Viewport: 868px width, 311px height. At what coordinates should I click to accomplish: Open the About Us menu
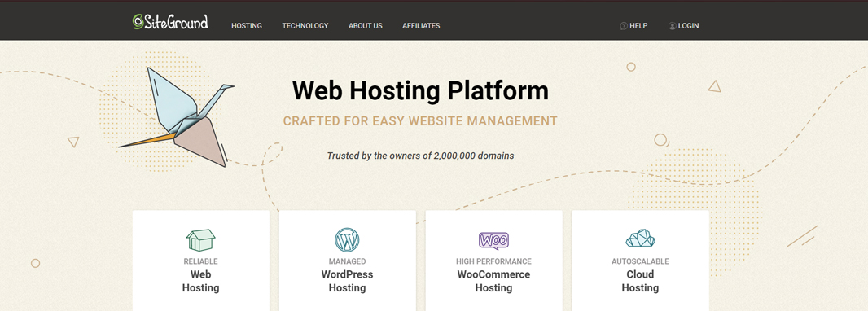click(366, 25)
